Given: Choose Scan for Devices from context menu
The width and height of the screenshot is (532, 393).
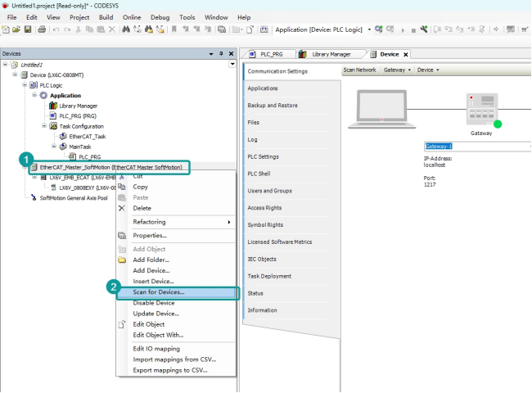Looking at the screenshot, I should click(x=158, y=292).
